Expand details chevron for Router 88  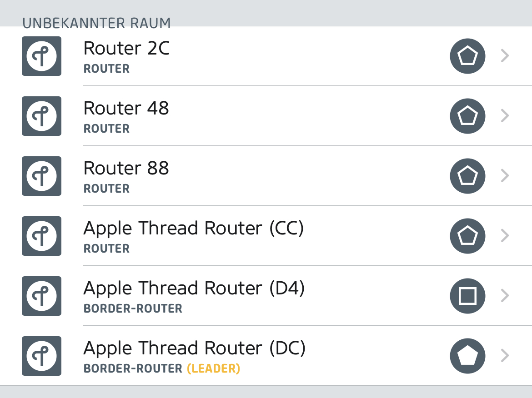[504, 176]
